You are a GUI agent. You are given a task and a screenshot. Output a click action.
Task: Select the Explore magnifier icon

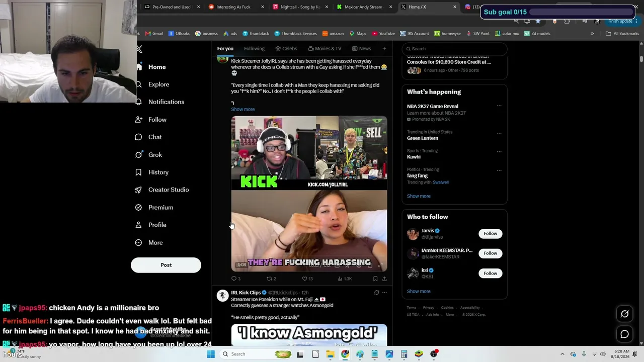coord(139,84)
